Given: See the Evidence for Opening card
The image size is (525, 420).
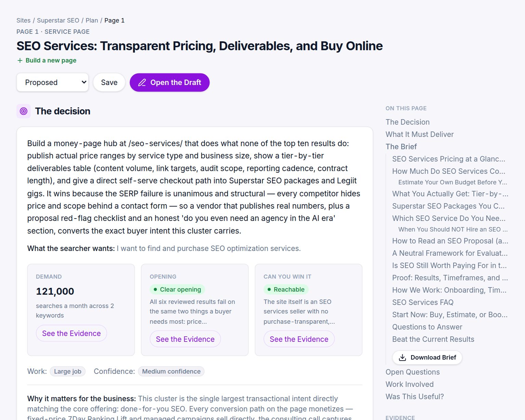Looking at the screenshot, I should [185, 339].
